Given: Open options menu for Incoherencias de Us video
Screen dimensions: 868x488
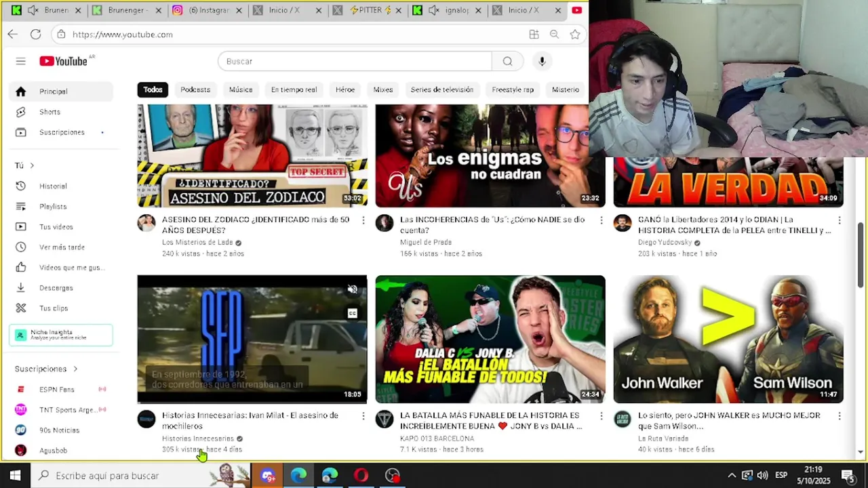Looking at the screenshot, I should pos(601,220).
